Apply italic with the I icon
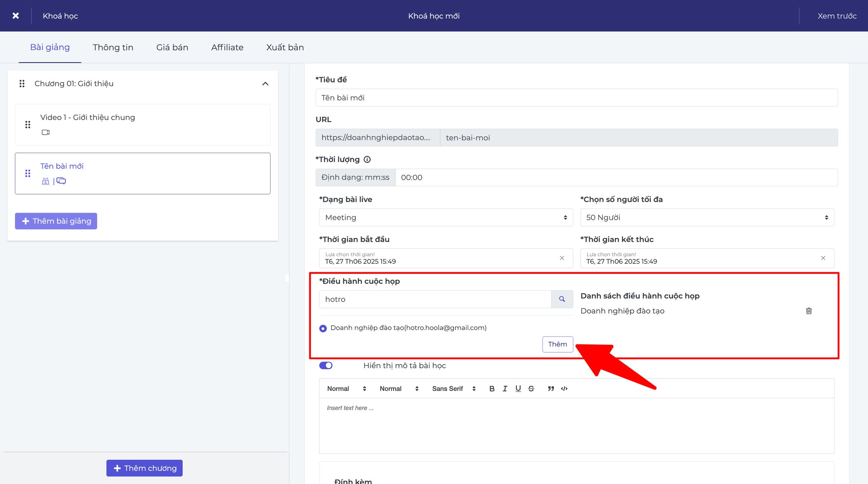868x484 pixels. pos(505,388)
